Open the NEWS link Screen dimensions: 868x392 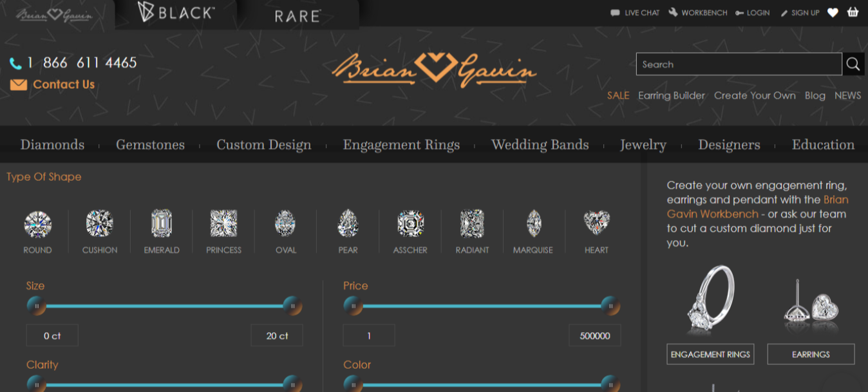(847, 95)
